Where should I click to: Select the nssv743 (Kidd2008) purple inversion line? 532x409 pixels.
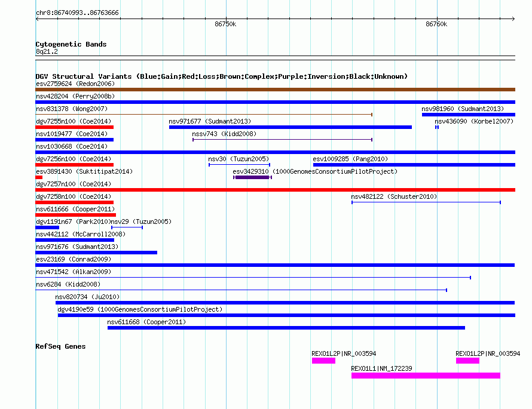(282, 140)
